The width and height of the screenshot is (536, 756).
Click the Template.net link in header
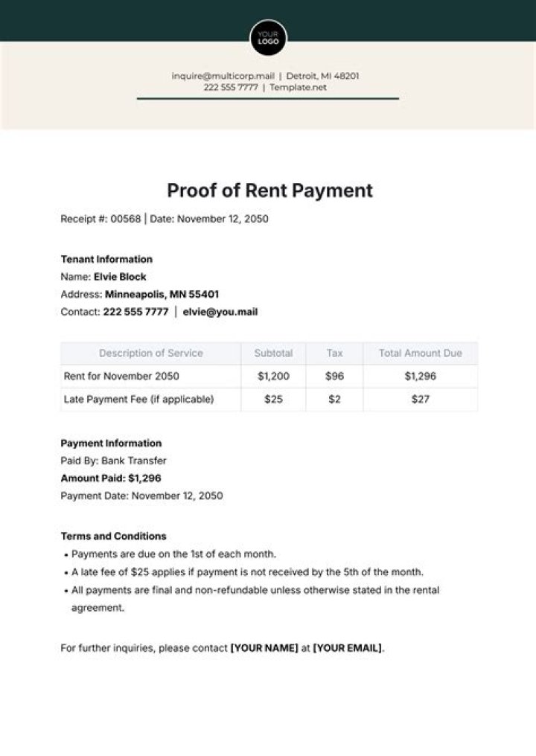[x=298, y=87]
